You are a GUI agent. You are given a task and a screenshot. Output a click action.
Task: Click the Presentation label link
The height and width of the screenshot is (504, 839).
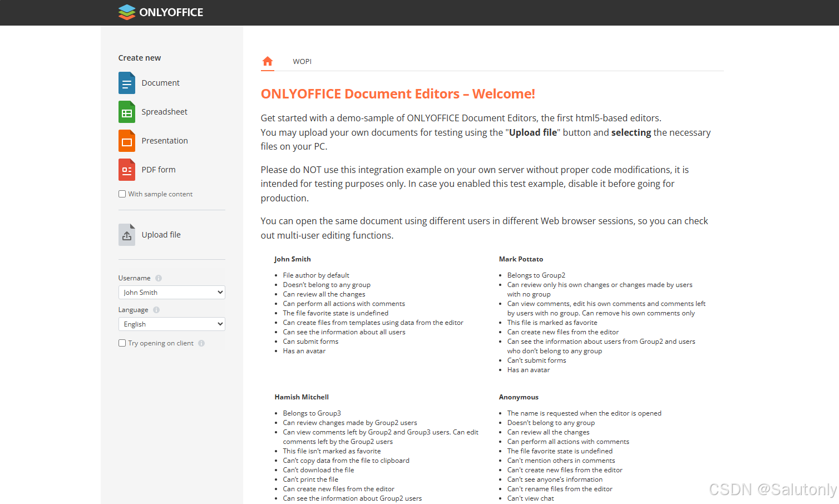click(165, 141)
